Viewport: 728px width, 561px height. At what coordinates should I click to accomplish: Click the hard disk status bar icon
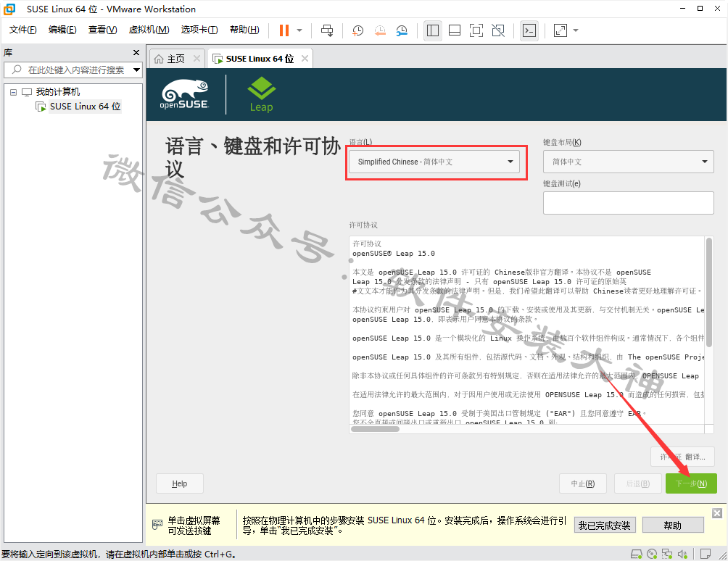click(636, 554)
